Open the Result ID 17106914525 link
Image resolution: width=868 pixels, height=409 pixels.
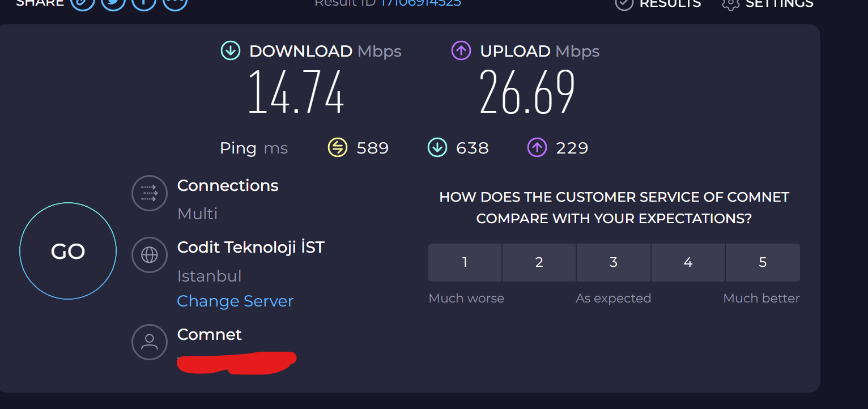coord(420,3)
